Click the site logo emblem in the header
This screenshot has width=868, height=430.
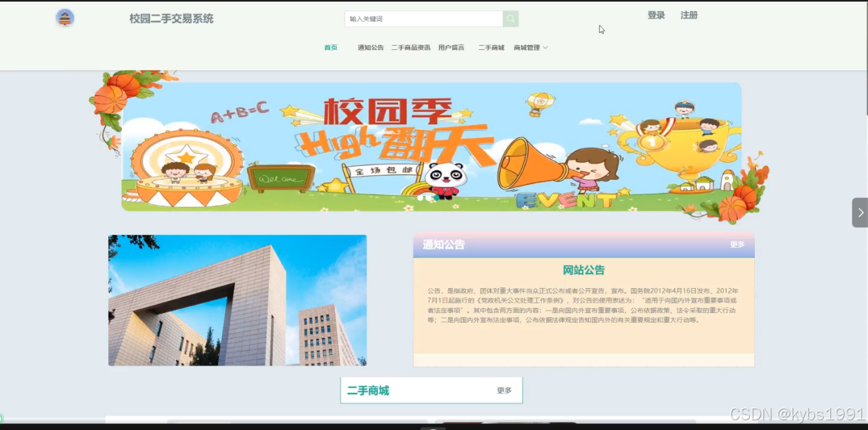(65, 18)
